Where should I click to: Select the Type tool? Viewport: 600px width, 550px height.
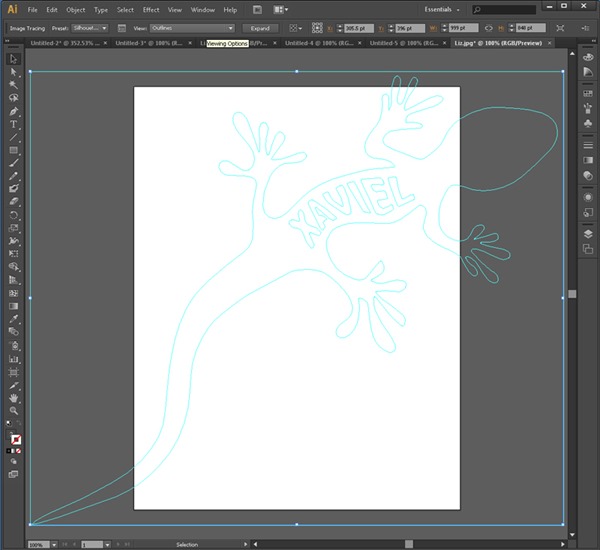[x=13, y=124]
